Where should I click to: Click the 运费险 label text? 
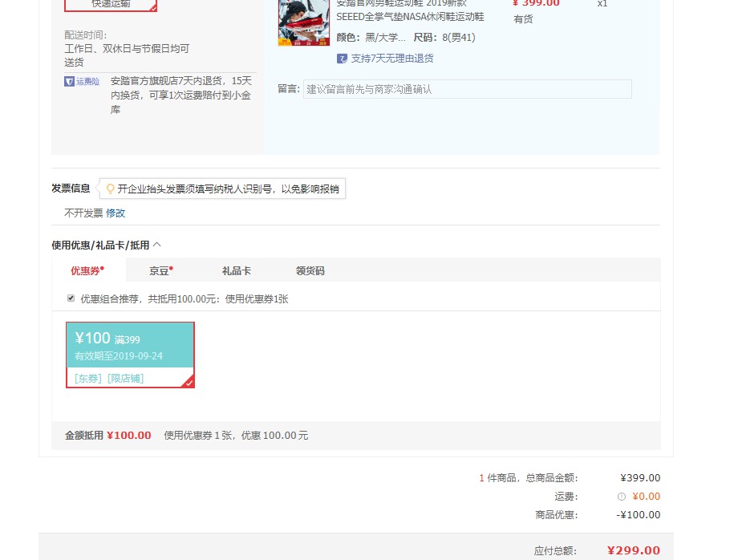(87, 82)
